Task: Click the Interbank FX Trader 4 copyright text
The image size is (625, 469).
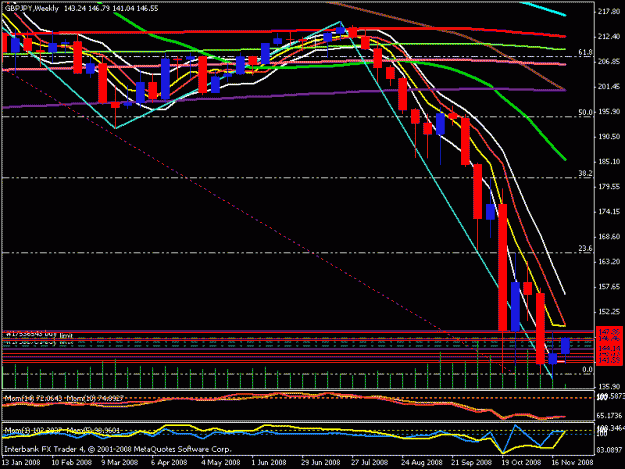Action: click(x=118, y=449)
